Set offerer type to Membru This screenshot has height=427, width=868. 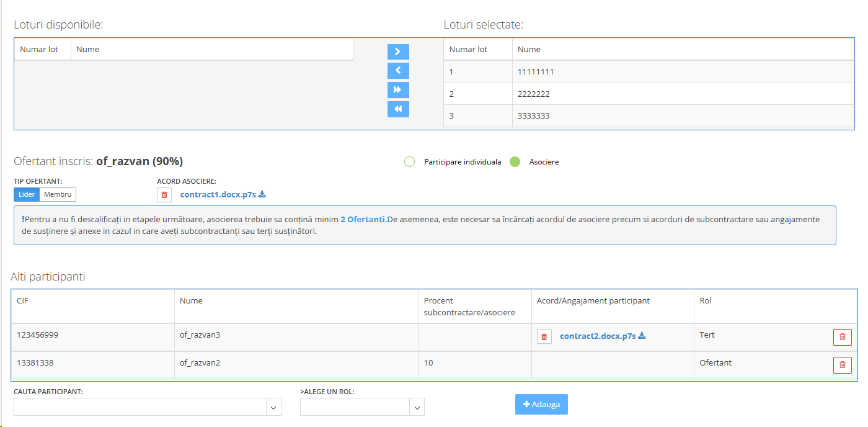coord(58,194)
